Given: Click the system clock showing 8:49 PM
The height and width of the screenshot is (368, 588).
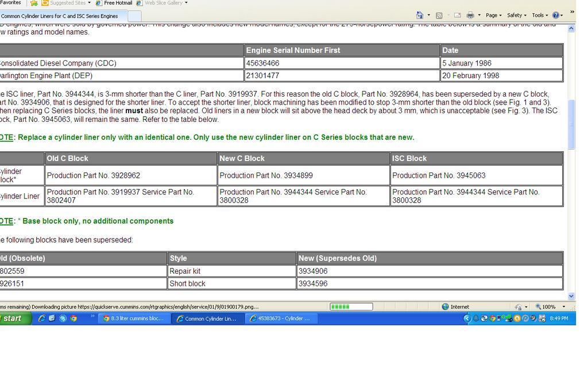Looking at the screenshot, I should (559, 319).
